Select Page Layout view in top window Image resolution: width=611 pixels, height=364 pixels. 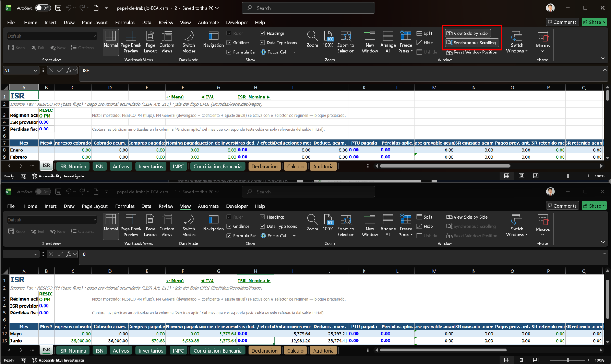tap(150, 42)
